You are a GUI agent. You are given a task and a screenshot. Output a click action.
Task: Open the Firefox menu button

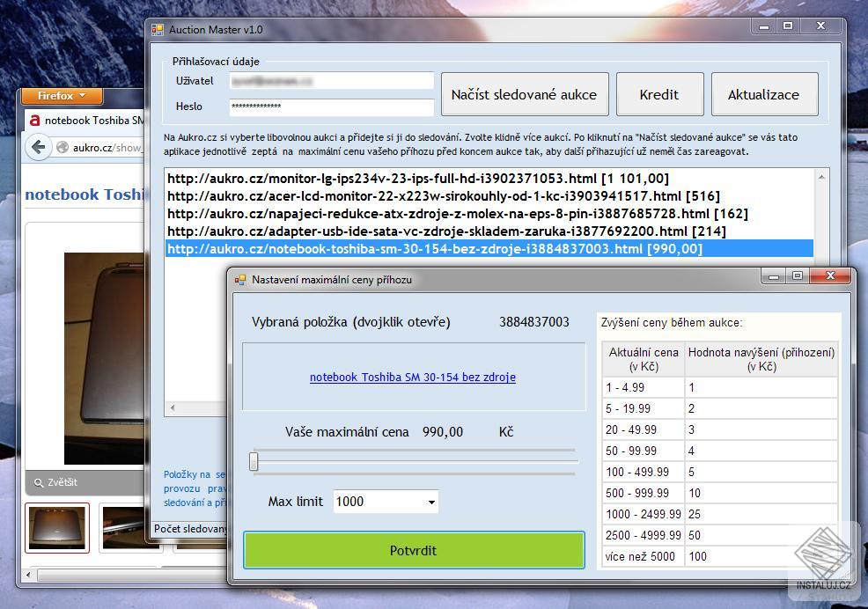(x=62, y=96)
